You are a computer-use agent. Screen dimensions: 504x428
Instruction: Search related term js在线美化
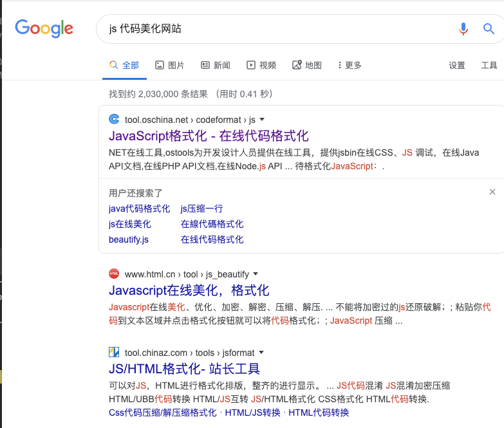click(x=129, y=224)
